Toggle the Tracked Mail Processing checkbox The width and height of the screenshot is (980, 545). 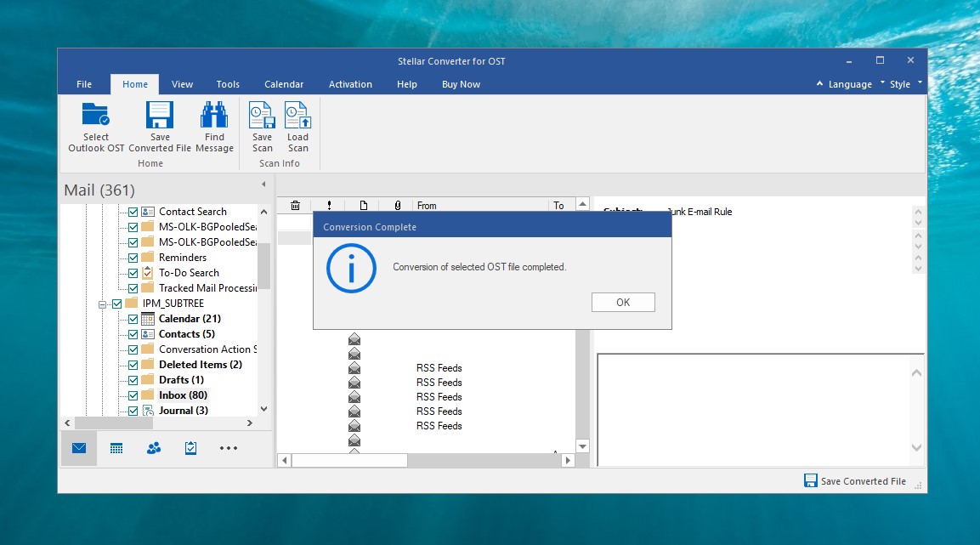tap(133, 288)
